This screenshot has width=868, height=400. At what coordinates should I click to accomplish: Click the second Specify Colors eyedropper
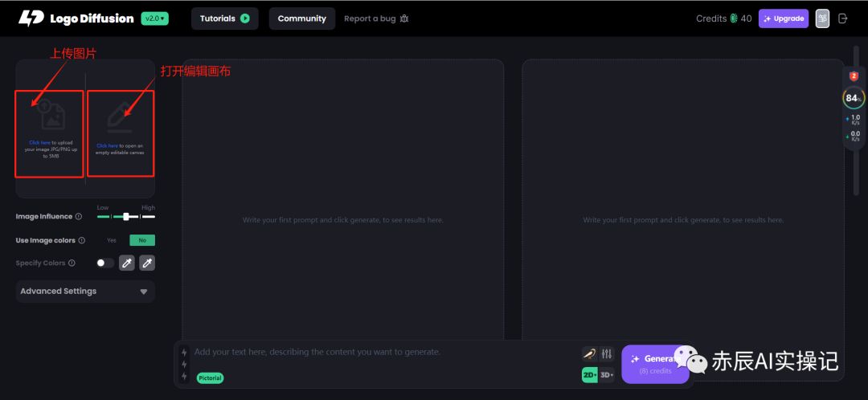coord(147,263)
